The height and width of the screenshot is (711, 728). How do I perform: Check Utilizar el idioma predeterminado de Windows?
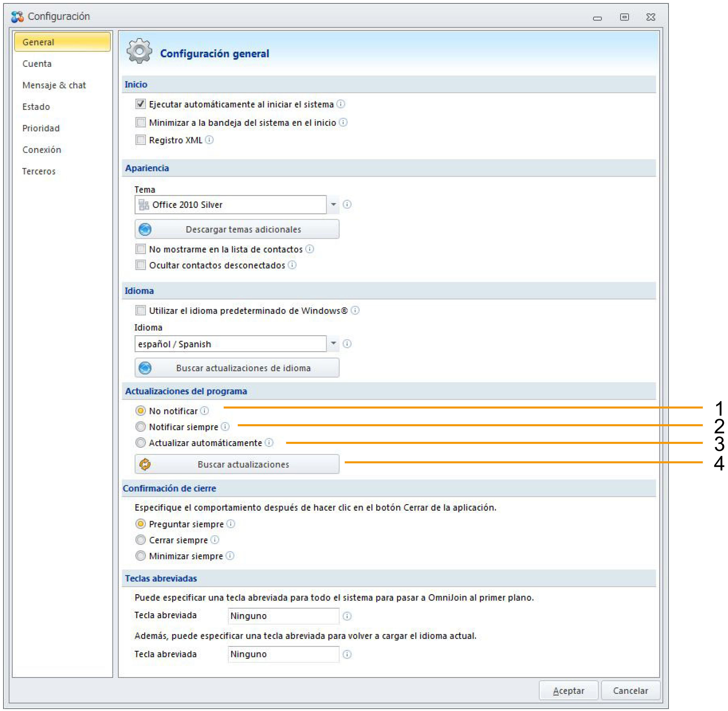[141, 310]
